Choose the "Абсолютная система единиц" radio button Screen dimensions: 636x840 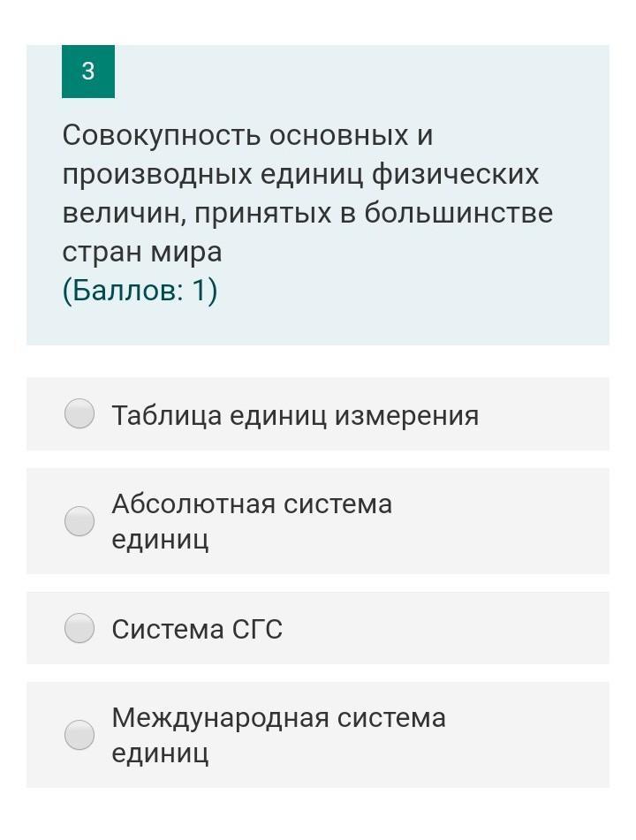pos(79,521)
